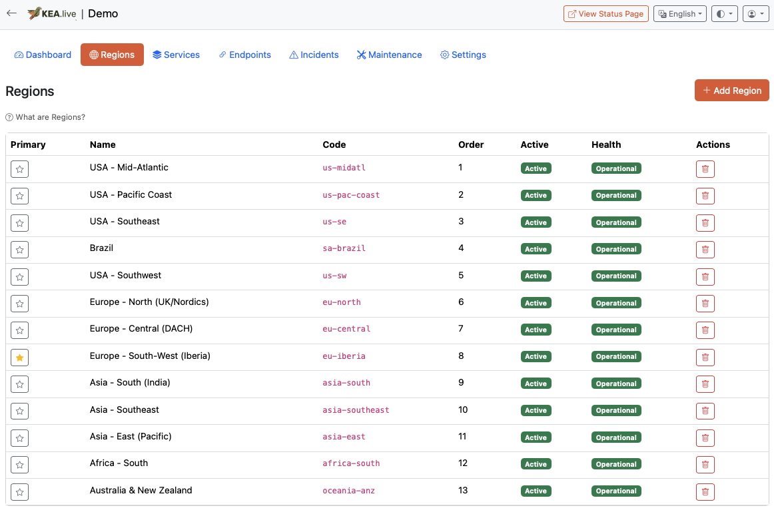The width and height of the screenshot is (774, 532).
Task: Make Asia - South (India) primary
Action: pyautogui.click(x=20, y=384)
